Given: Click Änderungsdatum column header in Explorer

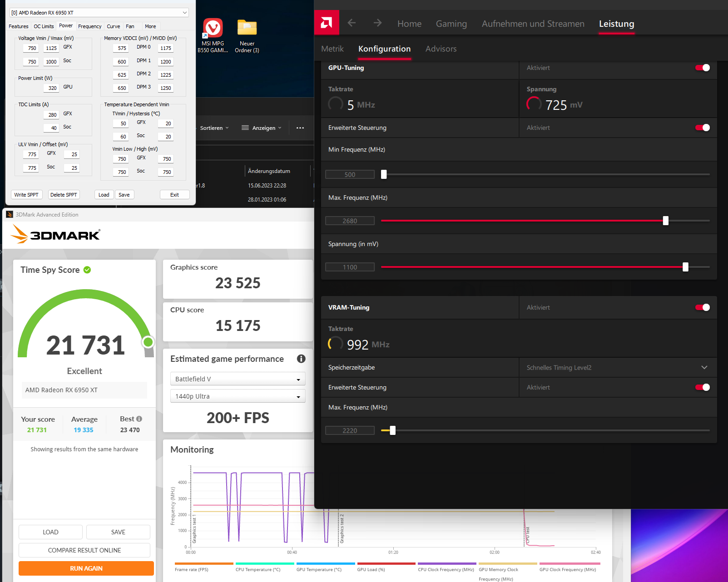Looking at the screenshot, I should coord(269,171).
